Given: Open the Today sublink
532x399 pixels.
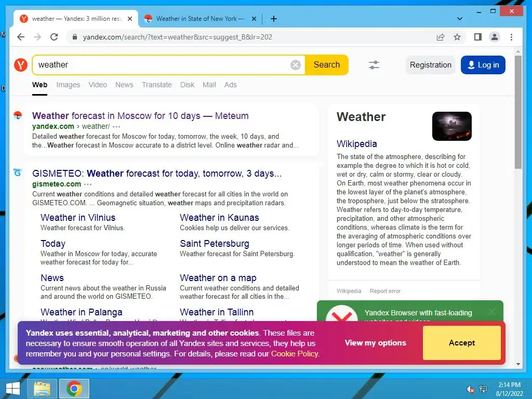Looking at the screenshot, I should pos(53,244).
